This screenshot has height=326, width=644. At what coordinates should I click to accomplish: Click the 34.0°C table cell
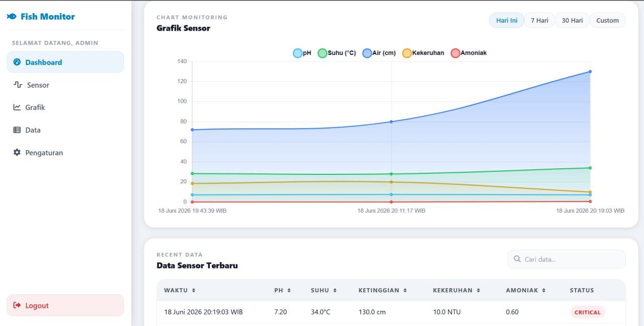point(320,312)
